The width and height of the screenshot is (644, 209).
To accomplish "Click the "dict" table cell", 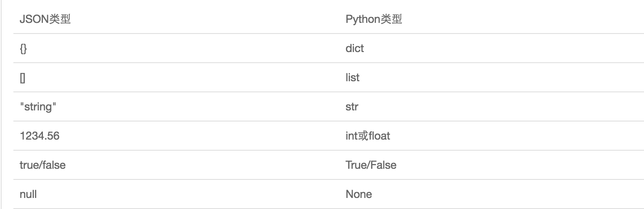I will tap(355, 48).
